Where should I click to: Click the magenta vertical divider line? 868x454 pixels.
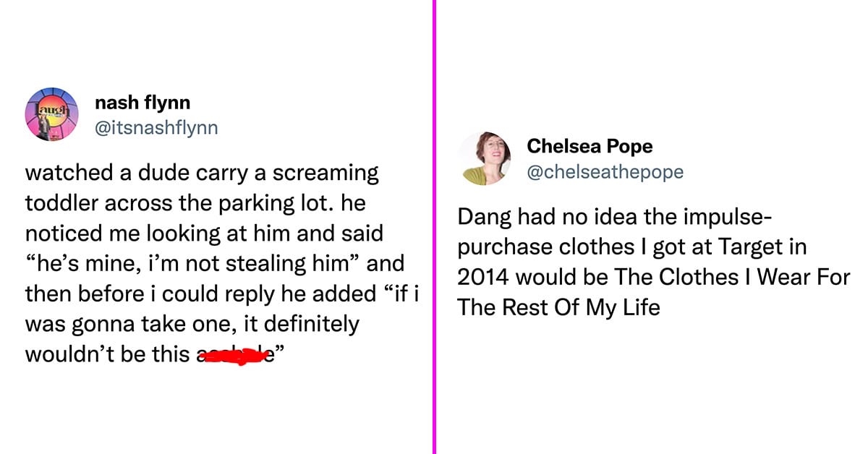click(x=435, y=227)
